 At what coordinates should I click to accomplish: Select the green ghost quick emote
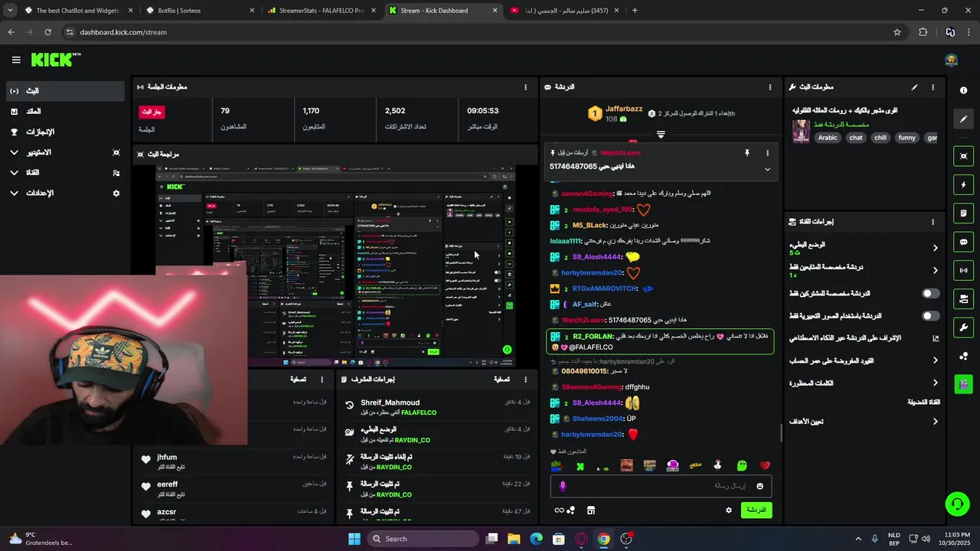click(x=741, y=465)
